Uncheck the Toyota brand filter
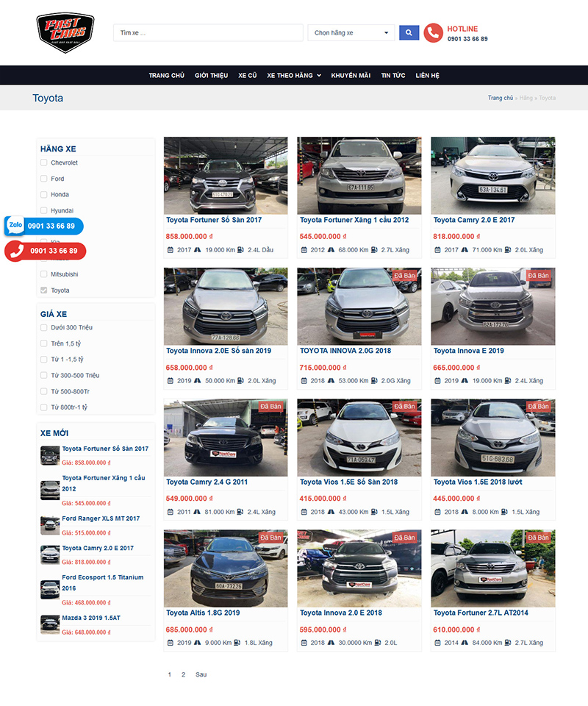Screen dimensions: 588x706 (44, 290)
